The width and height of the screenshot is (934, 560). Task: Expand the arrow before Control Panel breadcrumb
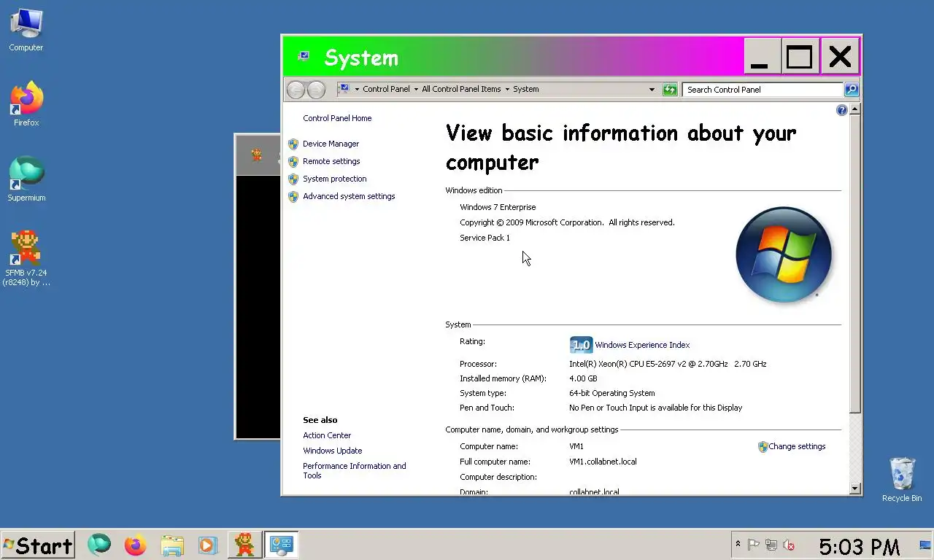coord(357,90)
